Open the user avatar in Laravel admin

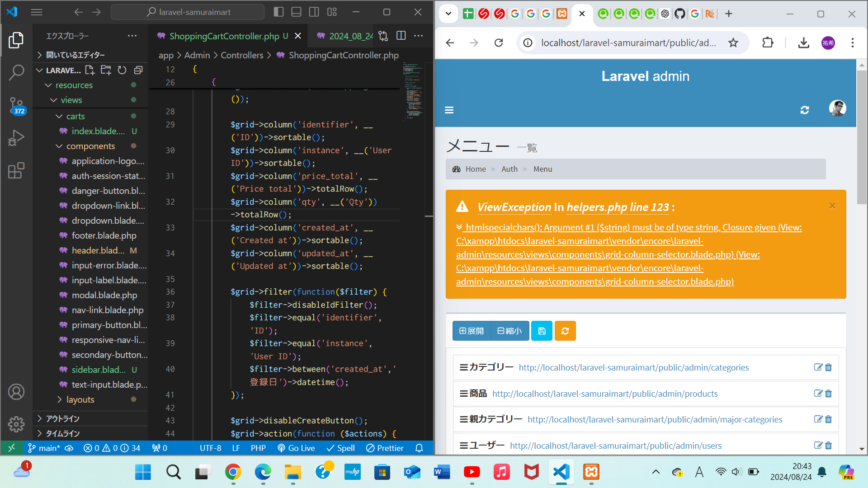(x=837, y=108)
